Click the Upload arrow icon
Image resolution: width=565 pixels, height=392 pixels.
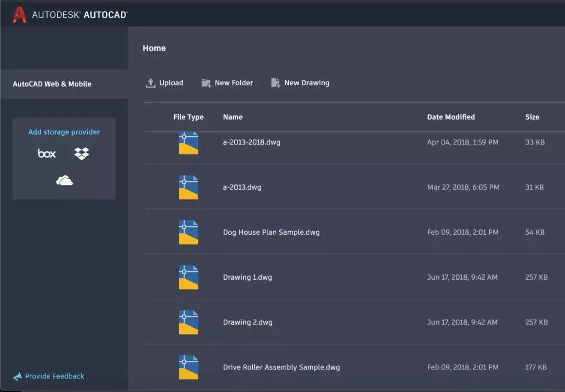pyautogui.click(x=150, y=83)
